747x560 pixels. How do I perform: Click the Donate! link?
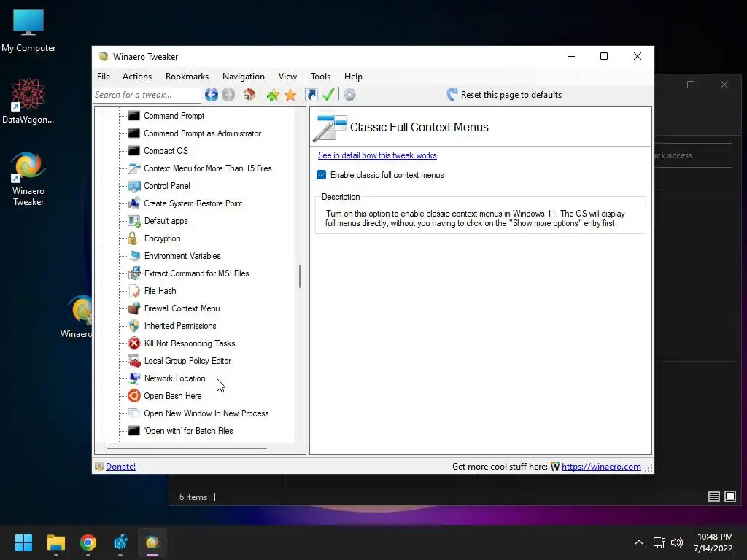pos(120,467)
